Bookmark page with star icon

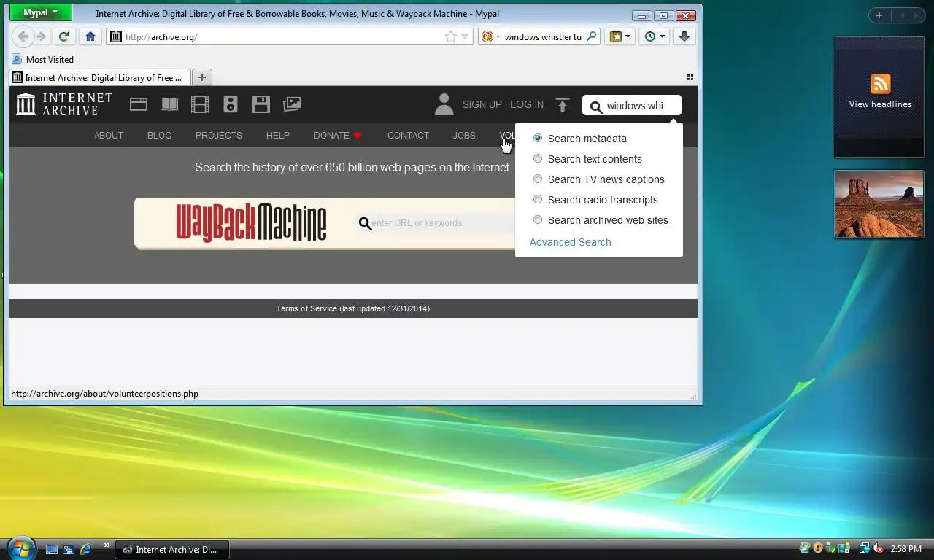pyautogui.click(x=451, y=36)
